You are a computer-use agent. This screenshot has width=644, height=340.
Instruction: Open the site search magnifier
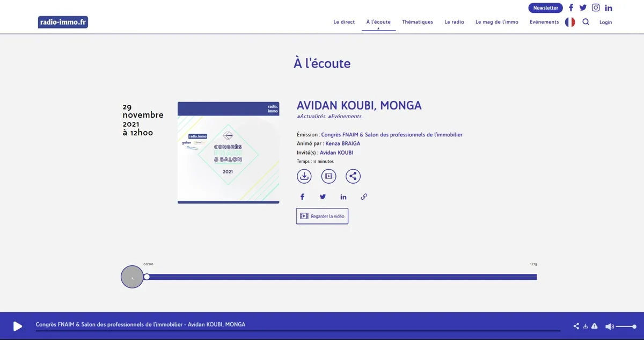pyautogui.click(x=586, y=22)
